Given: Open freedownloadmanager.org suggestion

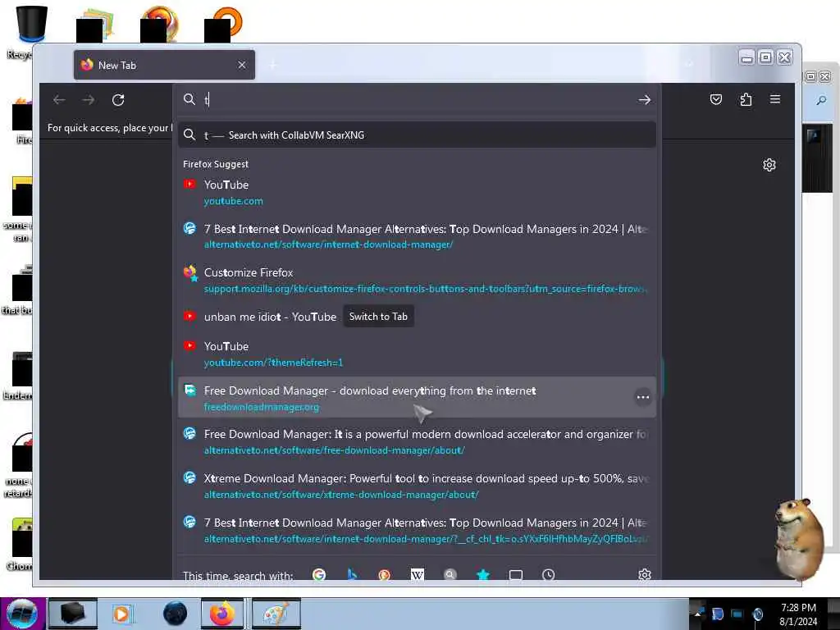Looking at the screenshot, I should 417,398.
